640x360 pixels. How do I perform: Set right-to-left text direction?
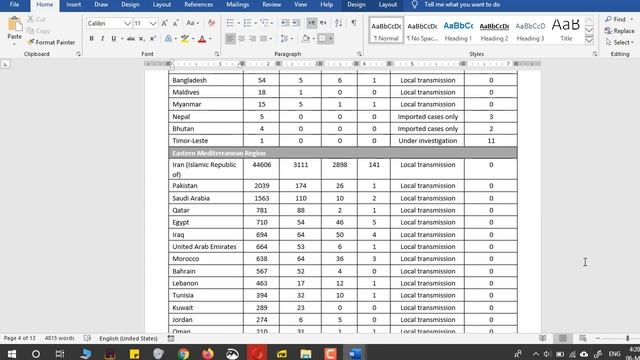click(x=323, y=23)
